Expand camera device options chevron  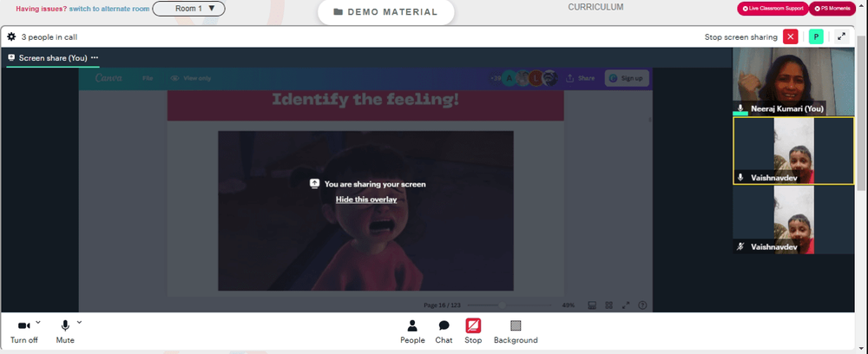pyautogui.click(x=38, y=322)
